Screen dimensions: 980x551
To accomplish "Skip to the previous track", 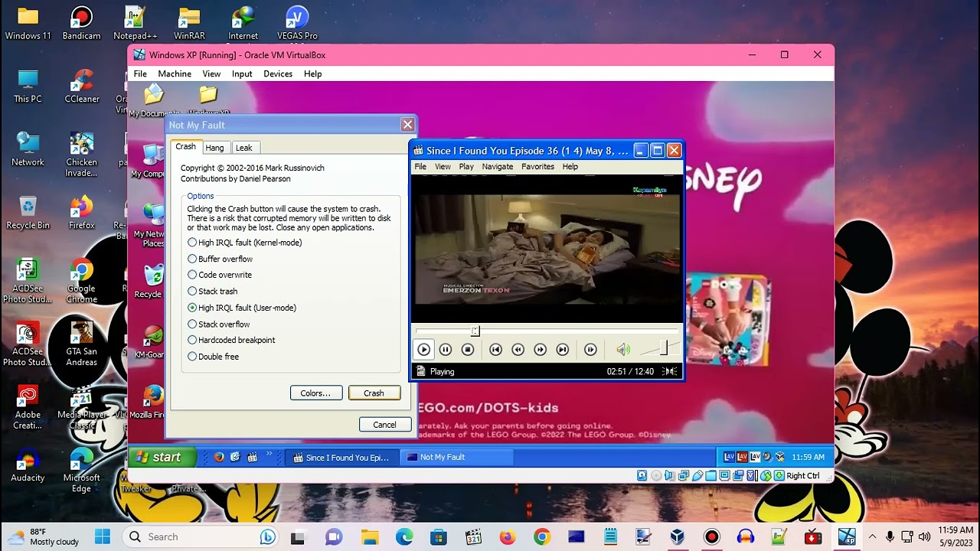I will (495, 350).
